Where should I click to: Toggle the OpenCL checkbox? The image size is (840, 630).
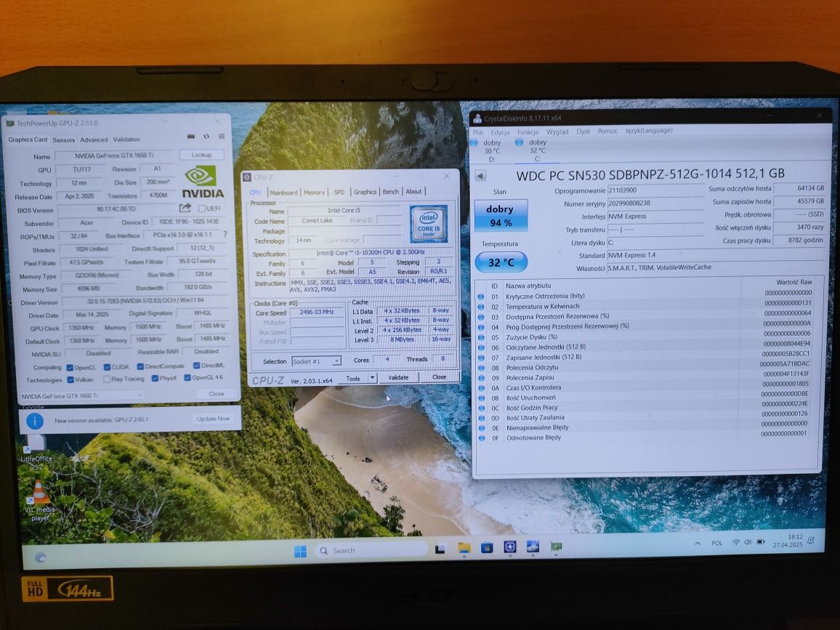70,368
